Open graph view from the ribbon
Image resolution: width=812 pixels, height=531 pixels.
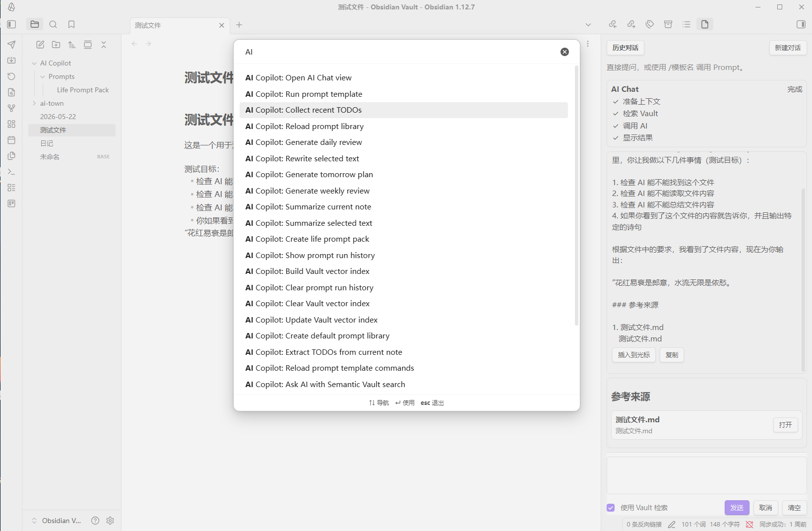pos(11,108)
